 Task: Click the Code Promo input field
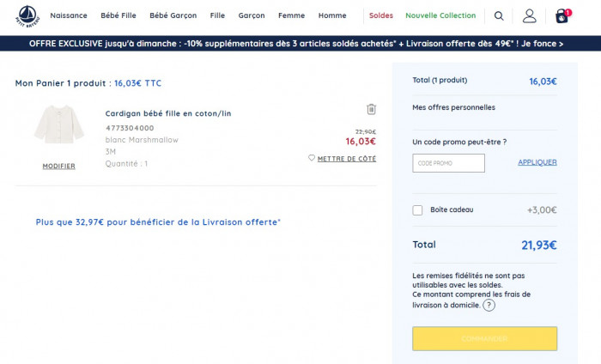pyautogui.click(x=448, y=162)
